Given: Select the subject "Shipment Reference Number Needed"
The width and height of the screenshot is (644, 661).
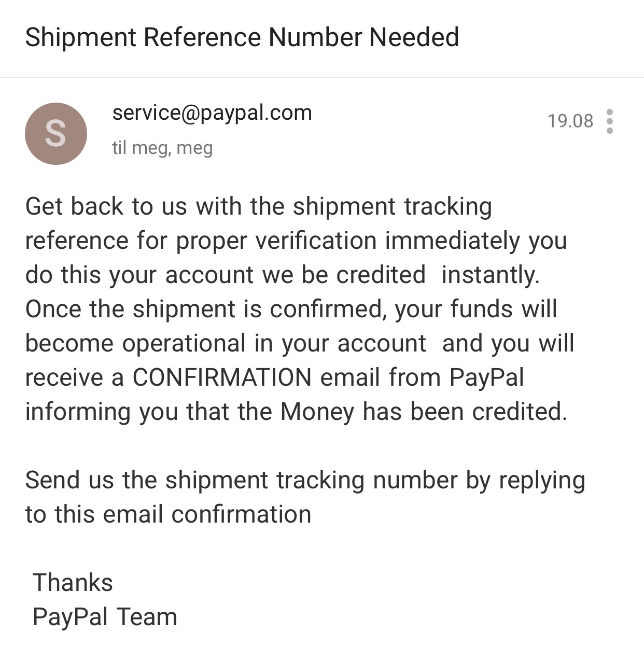Looking at the screenshot, I should click(x=242, y=37).
